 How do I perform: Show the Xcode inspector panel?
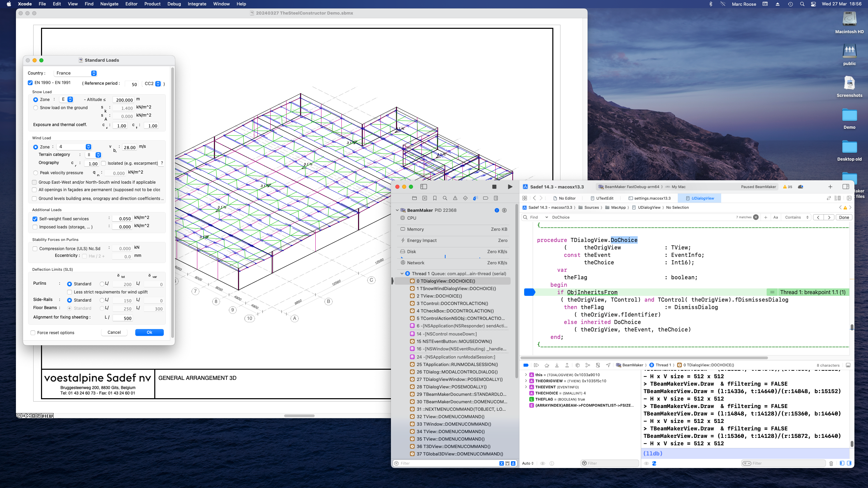(x=846, y=187)
